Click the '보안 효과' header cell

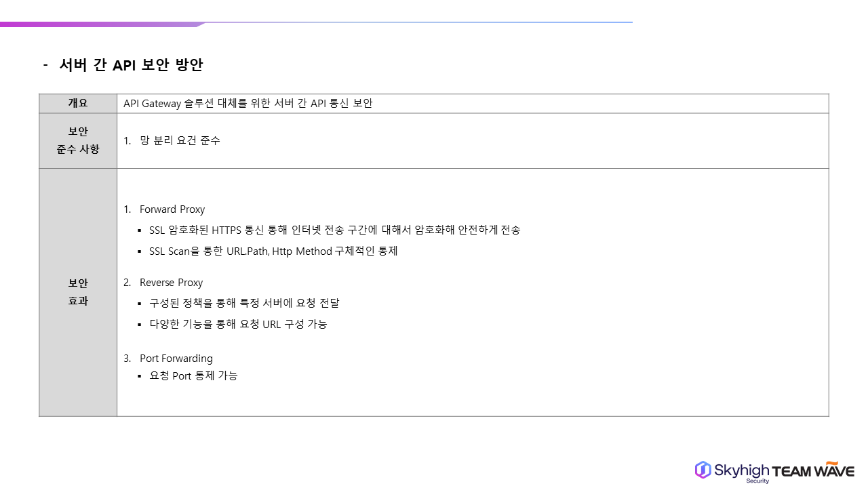tap(78, 292)
